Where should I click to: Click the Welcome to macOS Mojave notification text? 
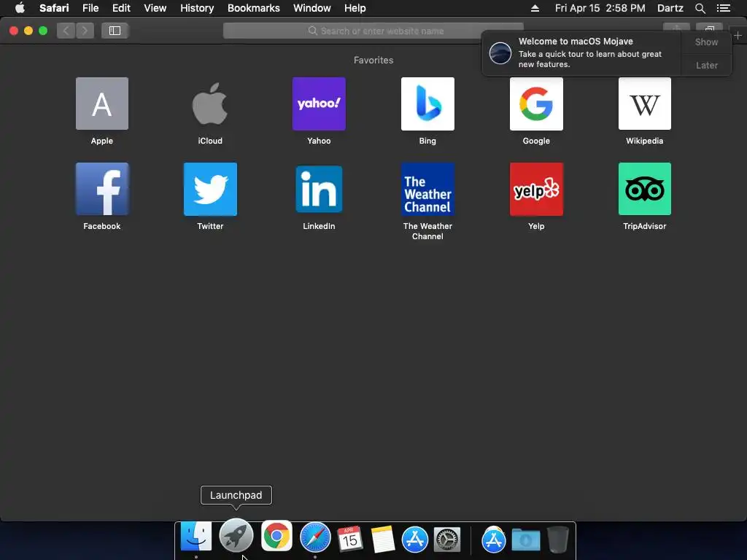[x=576, y=42]
